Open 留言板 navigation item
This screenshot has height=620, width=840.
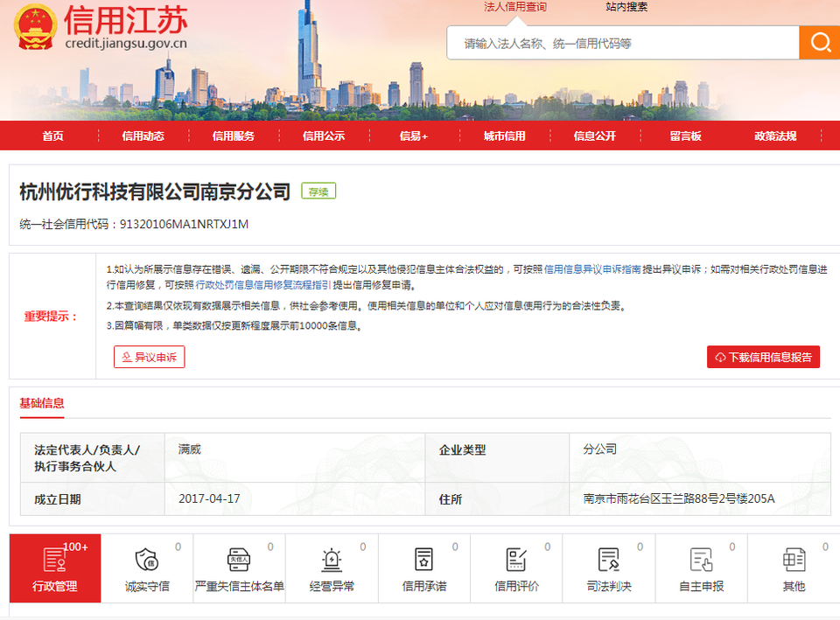click(686, 136)
